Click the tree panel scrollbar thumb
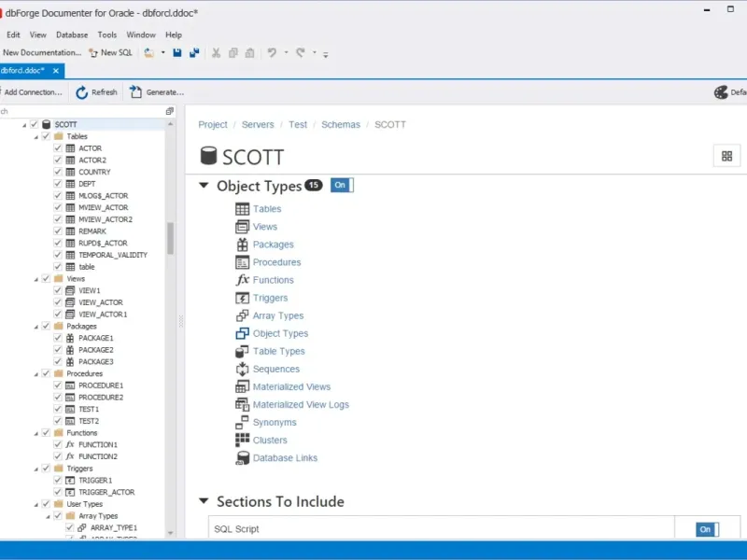This screenshot has height=560, width=747. 171,238
